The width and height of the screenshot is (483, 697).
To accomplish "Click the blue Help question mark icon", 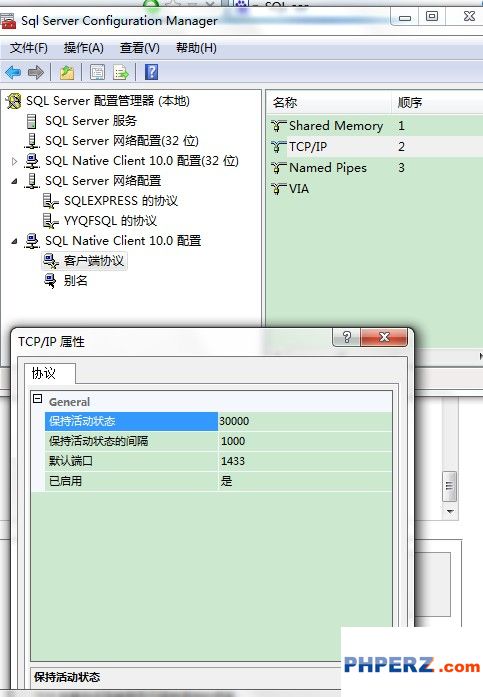I will pyautogui.click(x=152, y=72).
